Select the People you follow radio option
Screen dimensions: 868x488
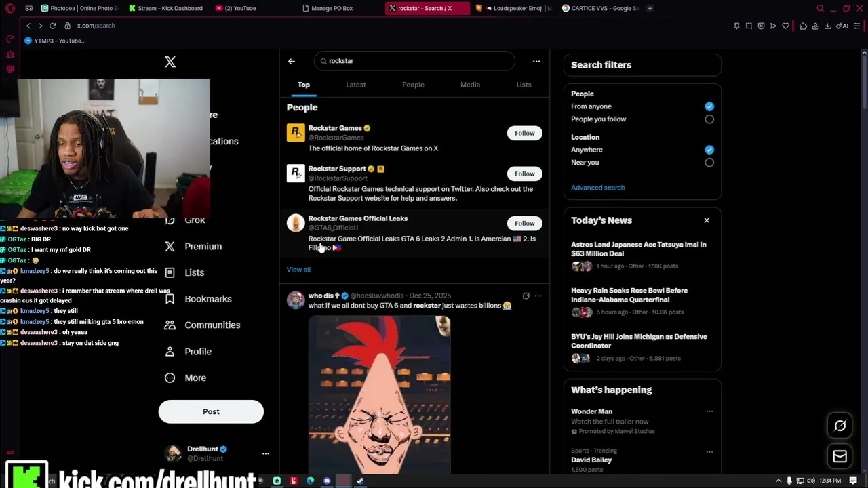pyautogui.click(x=709, y=119)
